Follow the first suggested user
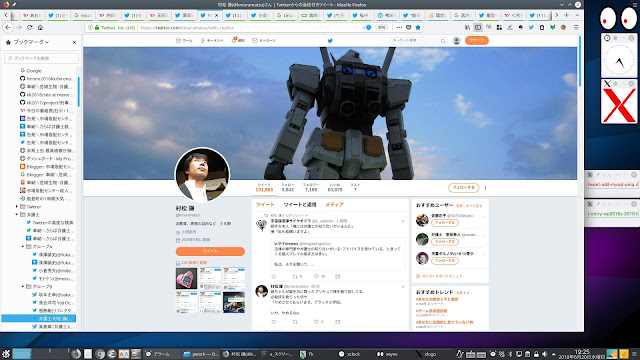Screen dimensions: 640x360 444,223
